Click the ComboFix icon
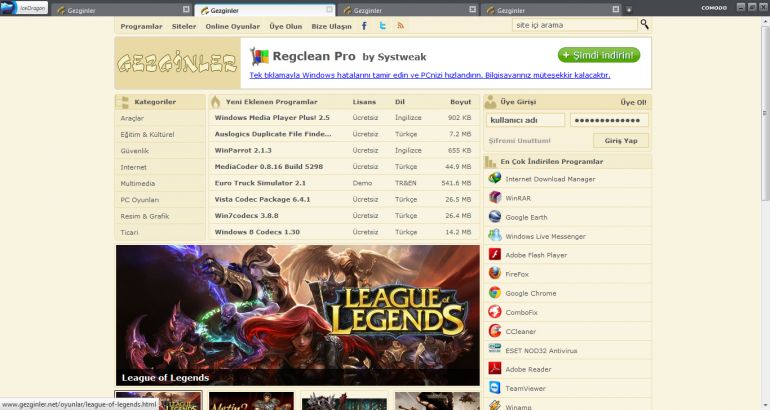This screenshot has height=410, width=770. click(495, 312)
